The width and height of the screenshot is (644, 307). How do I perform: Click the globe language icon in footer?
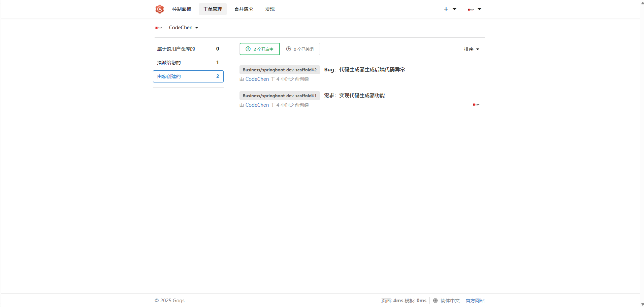(435, 301)
